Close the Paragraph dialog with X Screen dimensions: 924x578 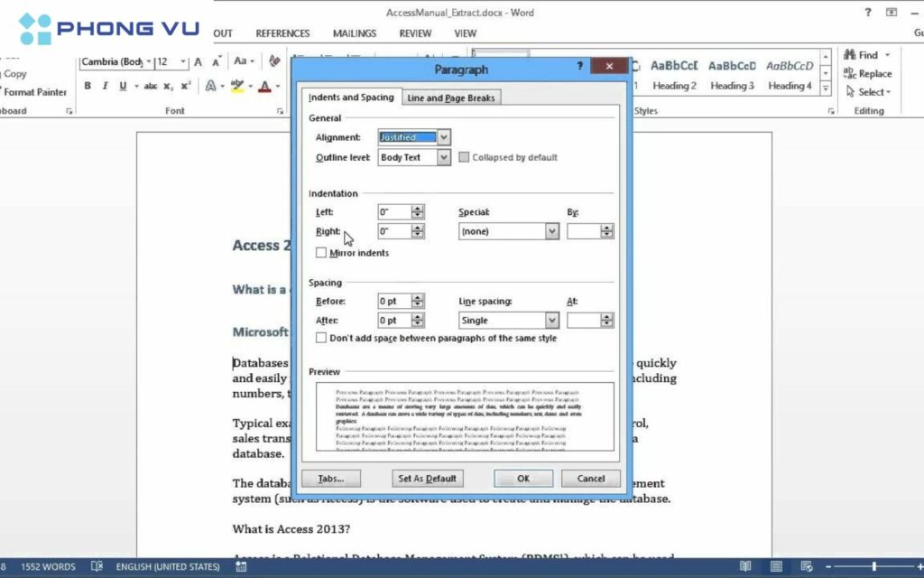point(609,66)
